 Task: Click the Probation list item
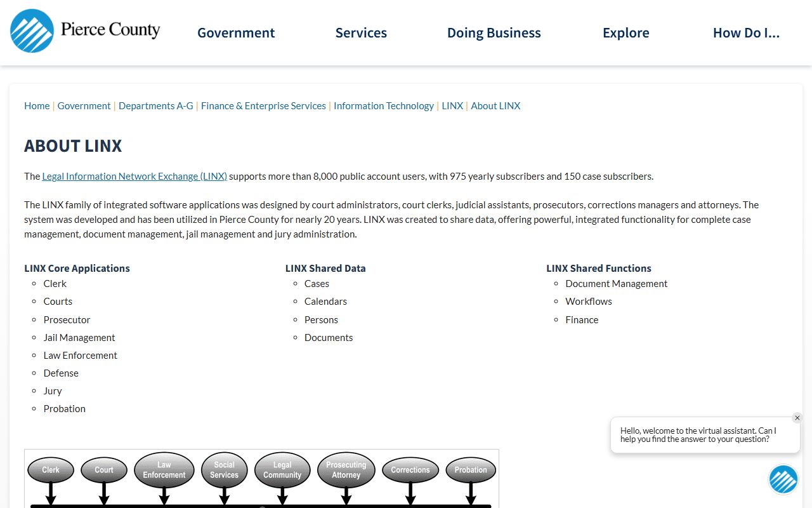65,409
